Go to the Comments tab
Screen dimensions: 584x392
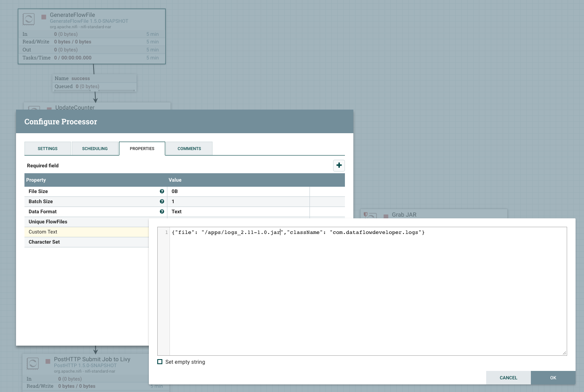coord(189,148)
